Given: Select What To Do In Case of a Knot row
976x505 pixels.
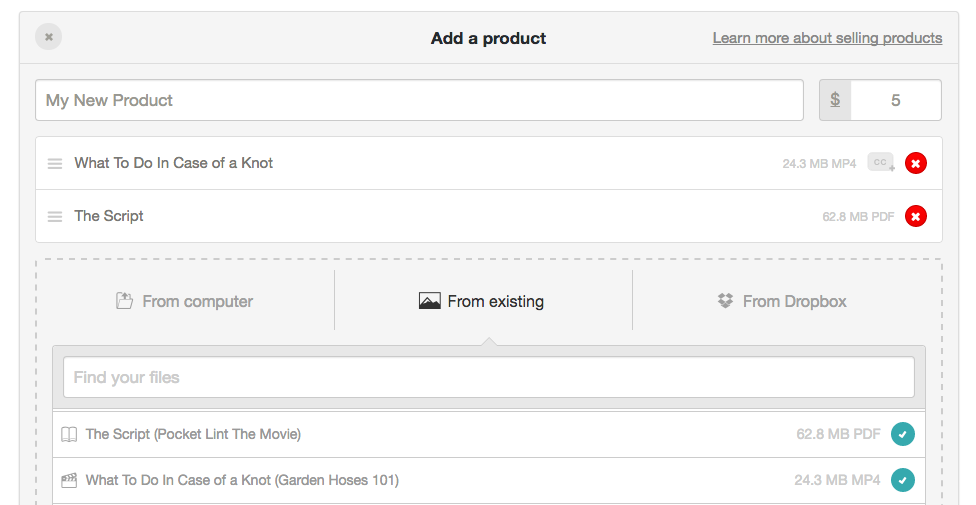Looking at the screenshot, I should (x=489, y=163).
